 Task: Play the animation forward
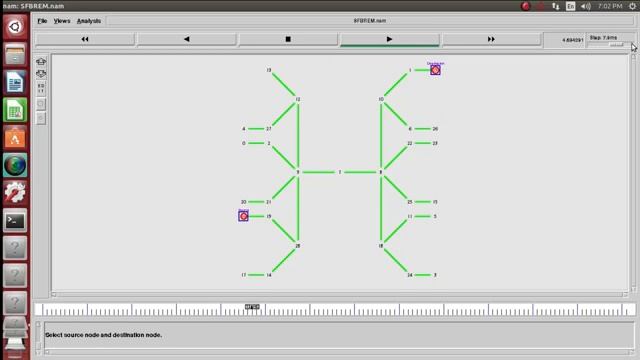coord(389,39)
